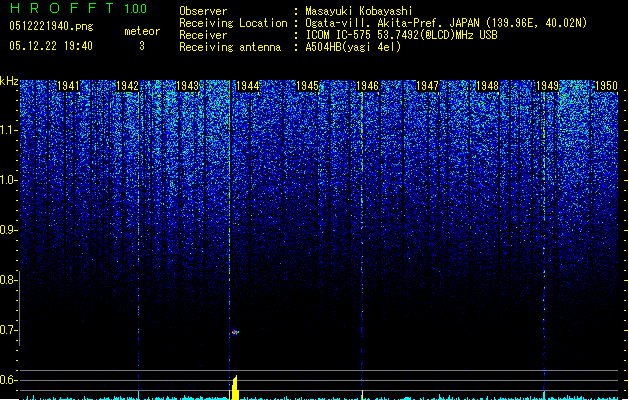The width and height of the screenshot is (629, 400).
Task: Click the yellow signal intensity peak
Action: (235, 387)
